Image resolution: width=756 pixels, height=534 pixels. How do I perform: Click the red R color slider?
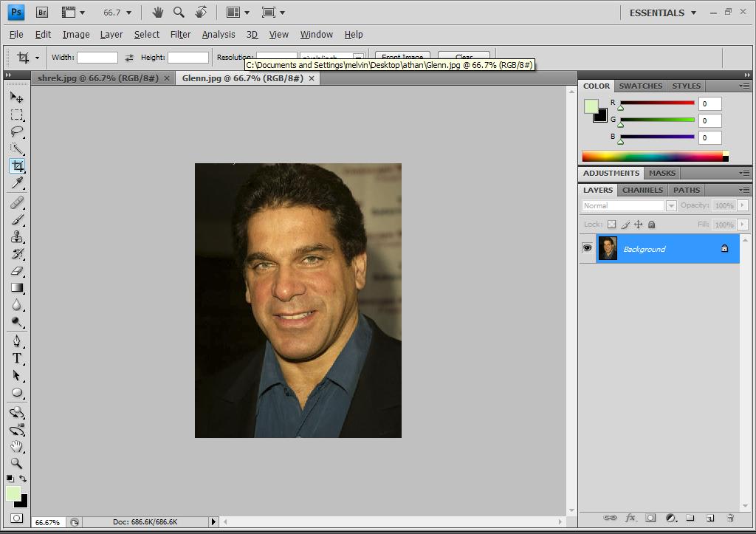(x=657, y=103)
